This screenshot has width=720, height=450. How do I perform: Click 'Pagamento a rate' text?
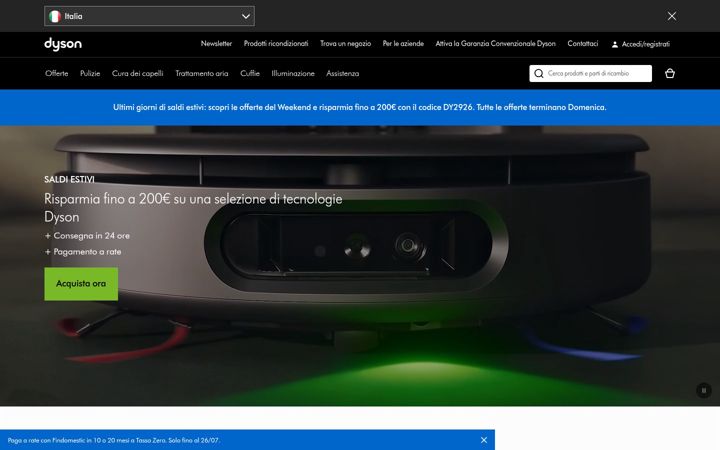coord(87,252)
